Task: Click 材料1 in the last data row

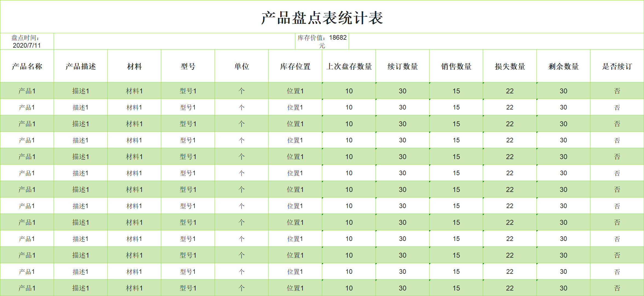Action: click(x=134, y=288)
